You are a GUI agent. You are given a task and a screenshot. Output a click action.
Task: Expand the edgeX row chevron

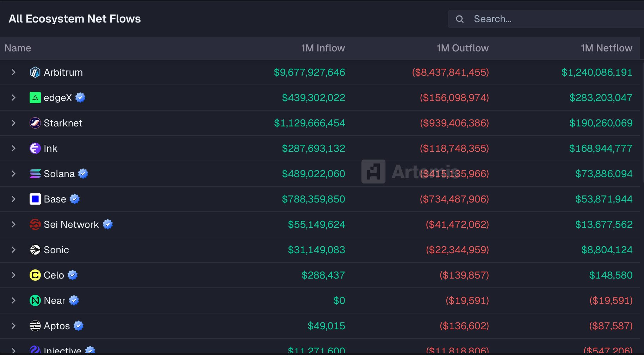(x=13, y=98)
